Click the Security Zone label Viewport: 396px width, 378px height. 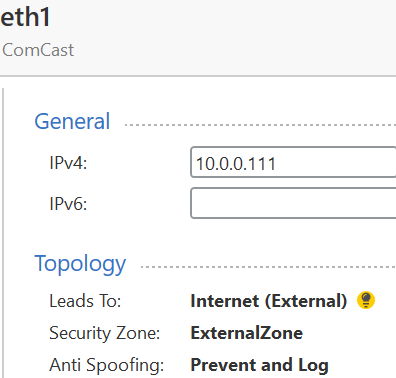click(x=105, y=333)
